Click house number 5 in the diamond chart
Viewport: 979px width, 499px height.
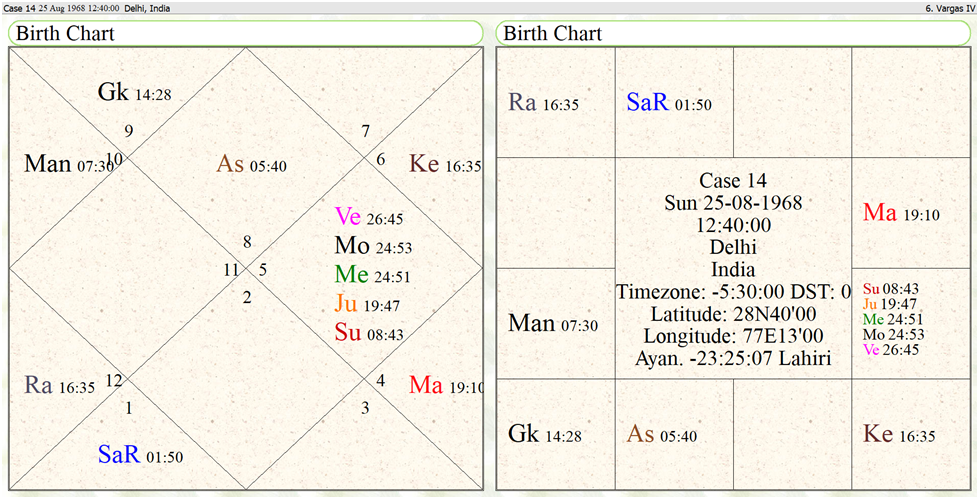[x=263, y=270]
